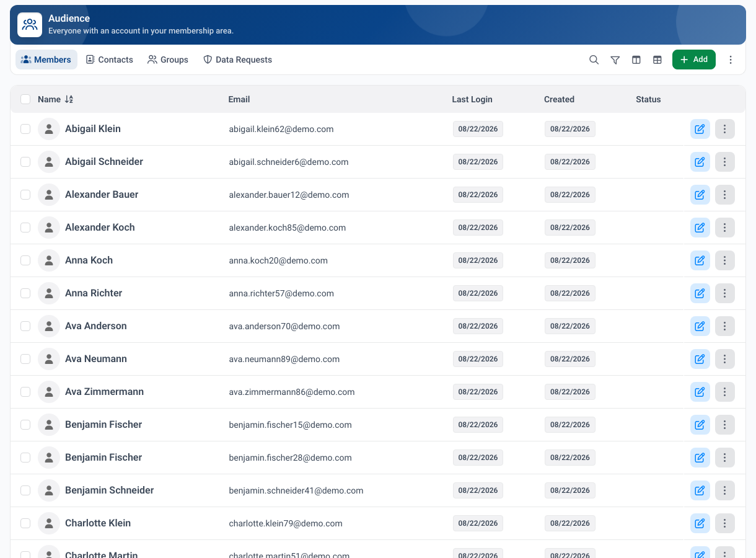The height and width of the screenshot is (558, 756).
Task: Edit Ava Anderson's record
Action: coord(700,326)
